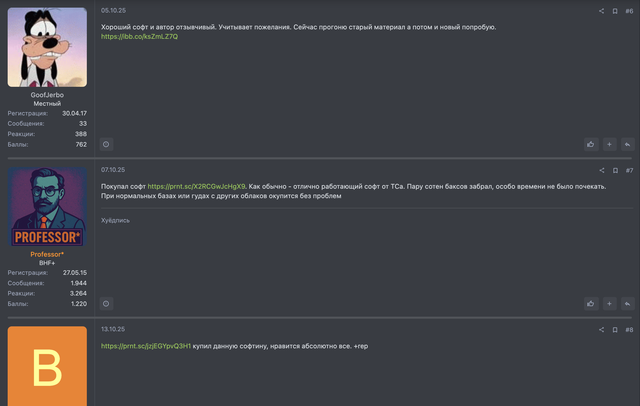The width and height of the screenshot is (640, 406).
Task: View Professor's avatar image
Action: click(47, 207)
